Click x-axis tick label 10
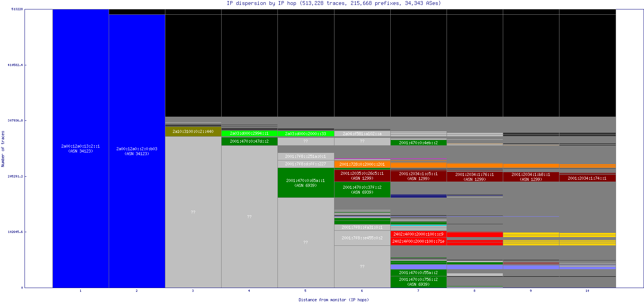 (x=587, y=291)
